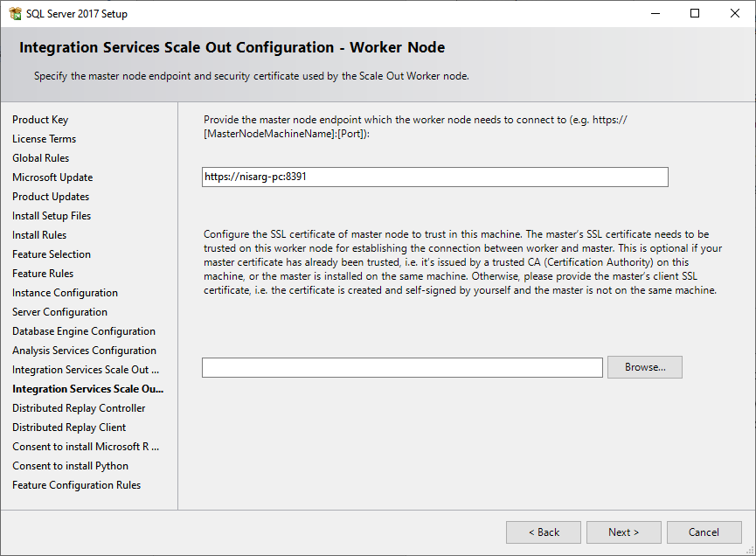Click Feature Selection in sidebar
The width and height of the screenshot is (756, 556).
pos(51,254)
